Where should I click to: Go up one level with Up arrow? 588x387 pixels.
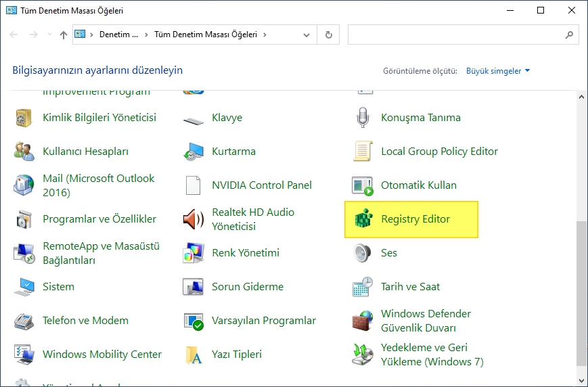tap(64, 35)
